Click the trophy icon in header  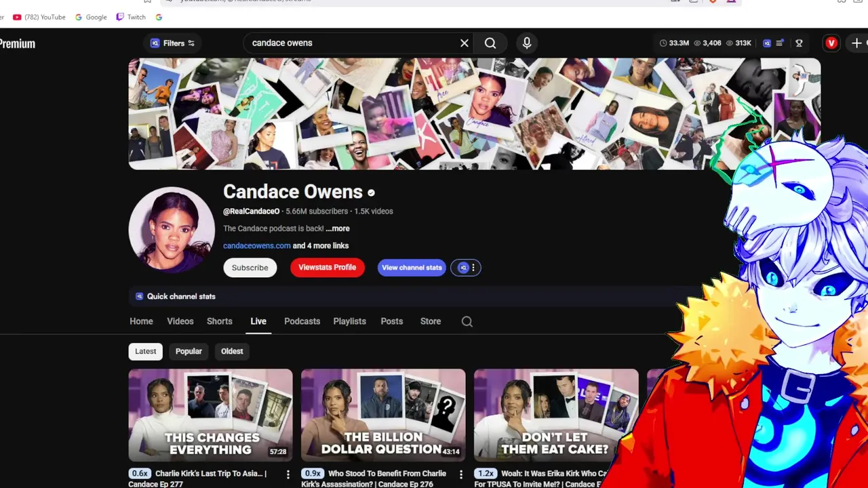[x=799, y=43]
